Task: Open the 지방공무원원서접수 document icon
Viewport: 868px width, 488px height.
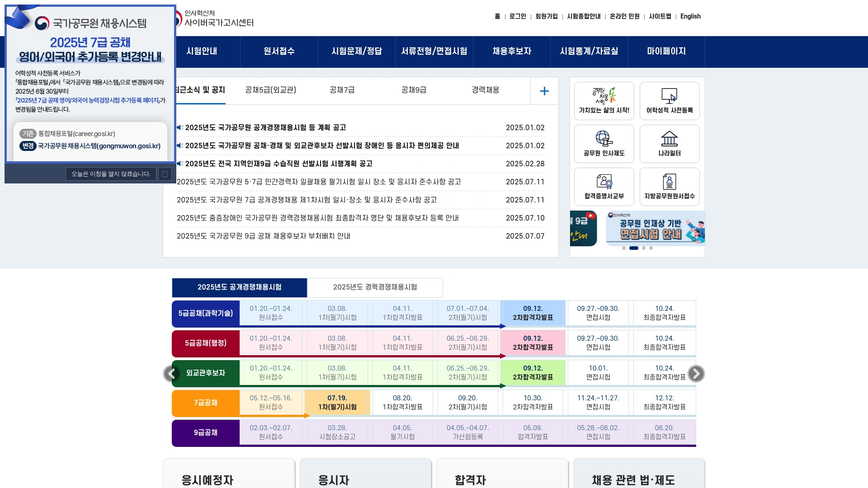Action: (670, 187)
